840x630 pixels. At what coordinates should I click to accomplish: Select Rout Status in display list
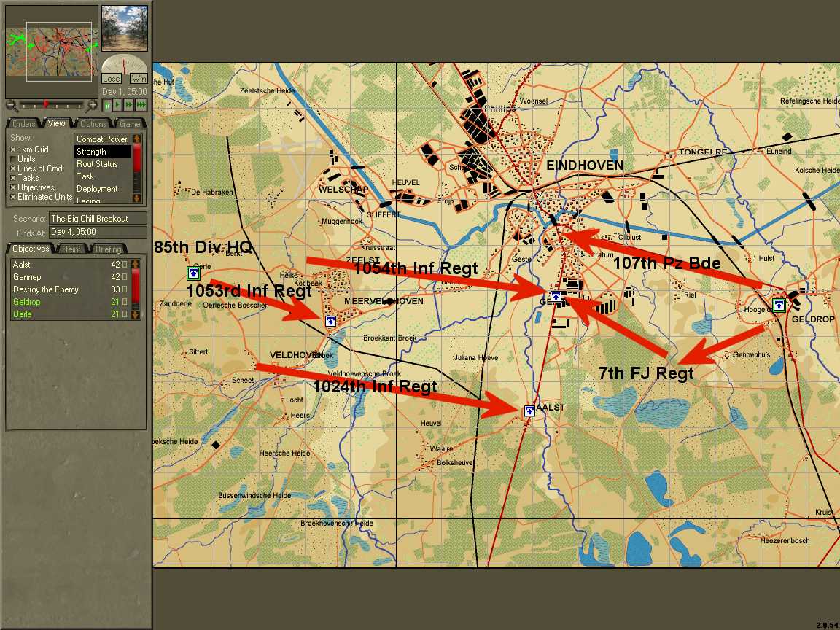(102, 164)
